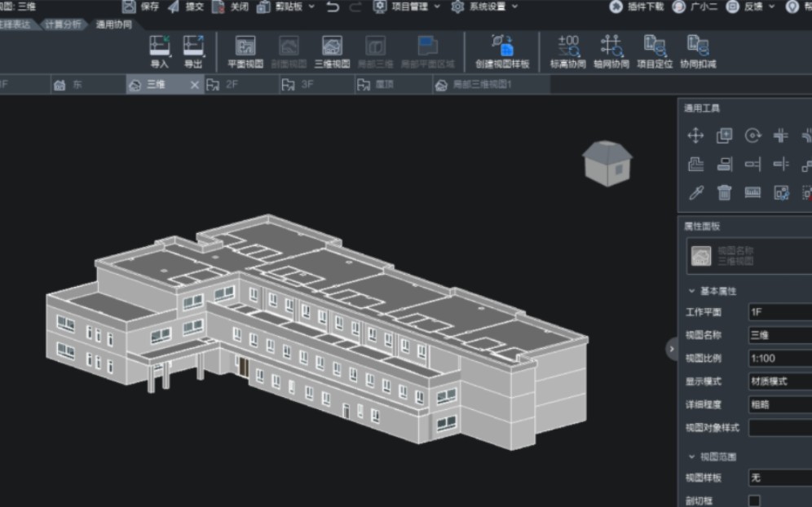Switch to the 东 elevation view tab
Image resolution: width=812 pixels, height=507 pixels.
(x=88, y=85)
